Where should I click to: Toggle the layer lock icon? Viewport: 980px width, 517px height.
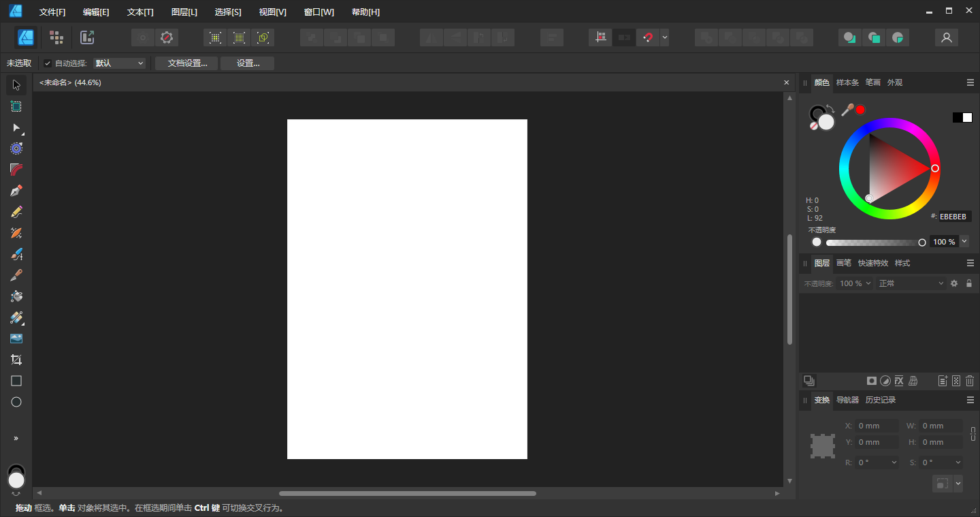tap(969, 283)
